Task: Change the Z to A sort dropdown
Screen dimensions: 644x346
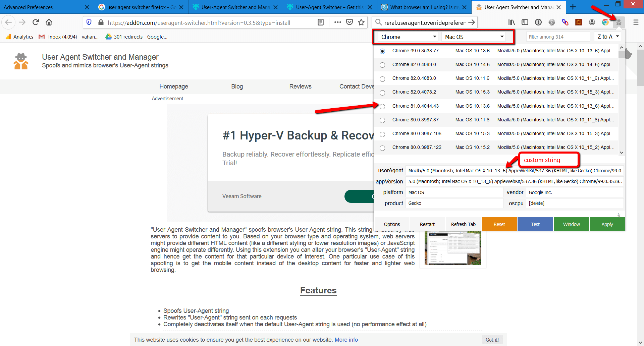Action: click(608, 37)
